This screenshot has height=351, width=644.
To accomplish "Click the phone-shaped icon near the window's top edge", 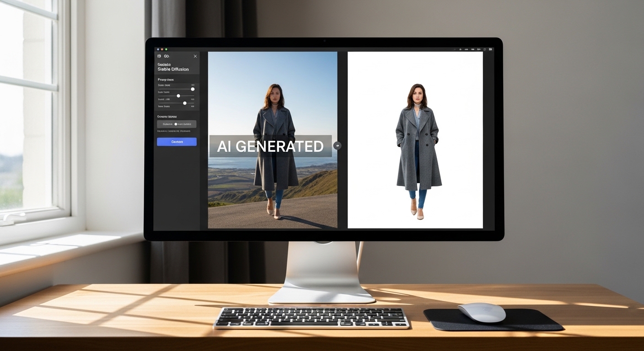I will [x=485, y=49].
